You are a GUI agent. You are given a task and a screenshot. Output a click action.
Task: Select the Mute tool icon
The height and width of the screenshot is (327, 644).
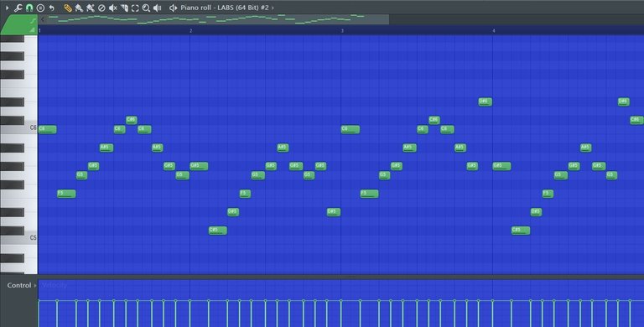click(113, 8)
